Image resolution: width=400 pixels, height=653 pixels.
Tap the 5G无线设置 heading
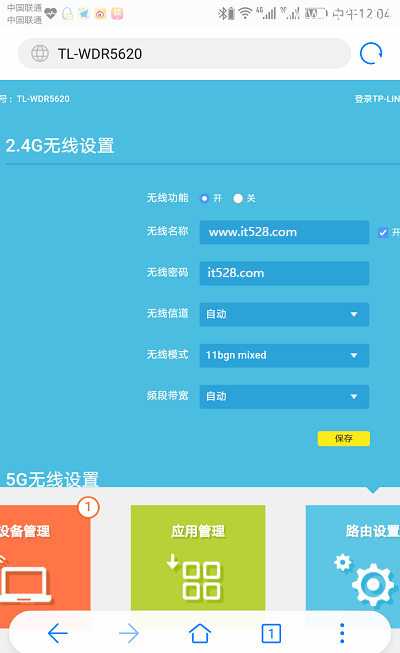(52, 479)
